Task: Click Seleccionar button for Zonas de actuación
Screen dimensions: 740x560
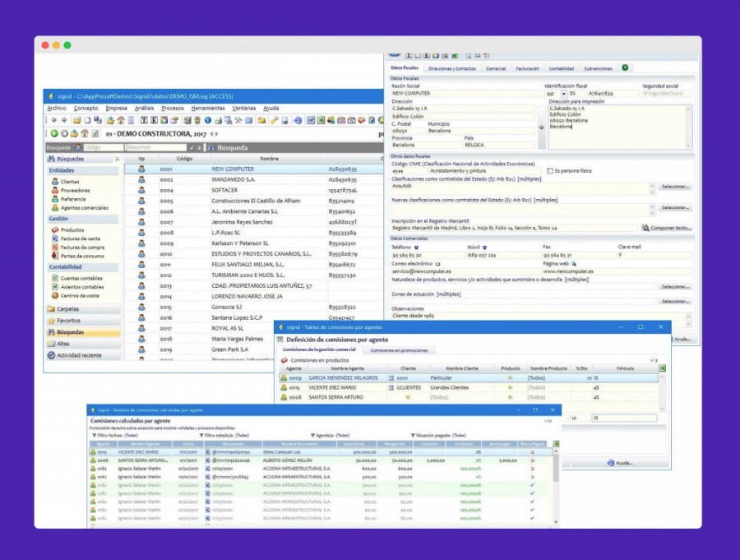Action: [x=675, y=301]
